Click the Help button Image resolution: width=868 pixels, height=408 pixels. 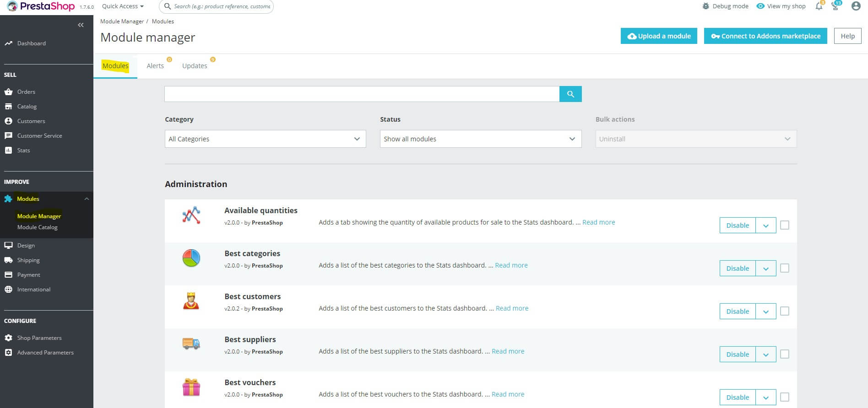[847, 36]
